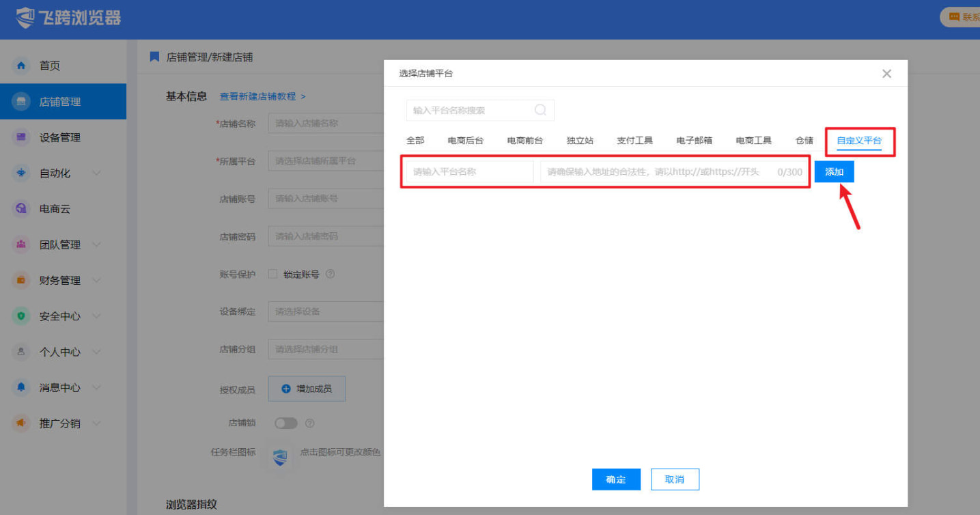980x515 pixels.
Task: Switch to the 仓储 tab
Action: coord(804,141)
